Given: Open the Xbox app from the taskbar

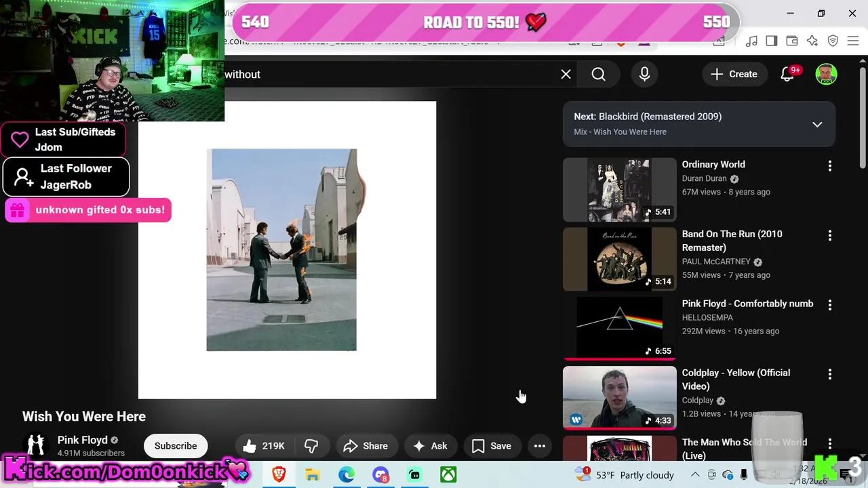Looking at the screenshot, I should [x=448, y=474].
